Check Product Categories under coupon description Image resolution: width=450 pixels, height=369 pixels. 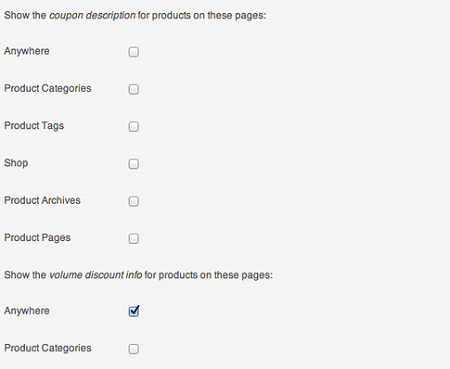134,89
